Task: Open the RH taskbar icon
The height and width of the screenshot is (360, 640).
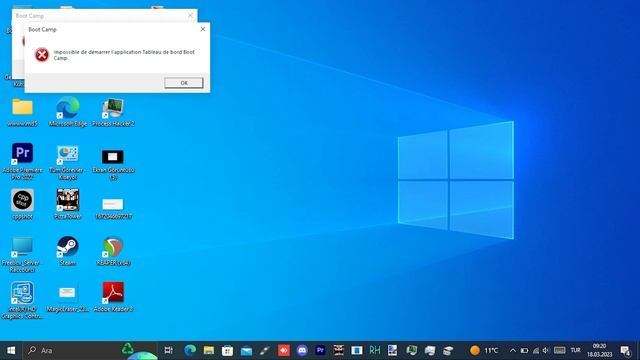Action: 375,350
